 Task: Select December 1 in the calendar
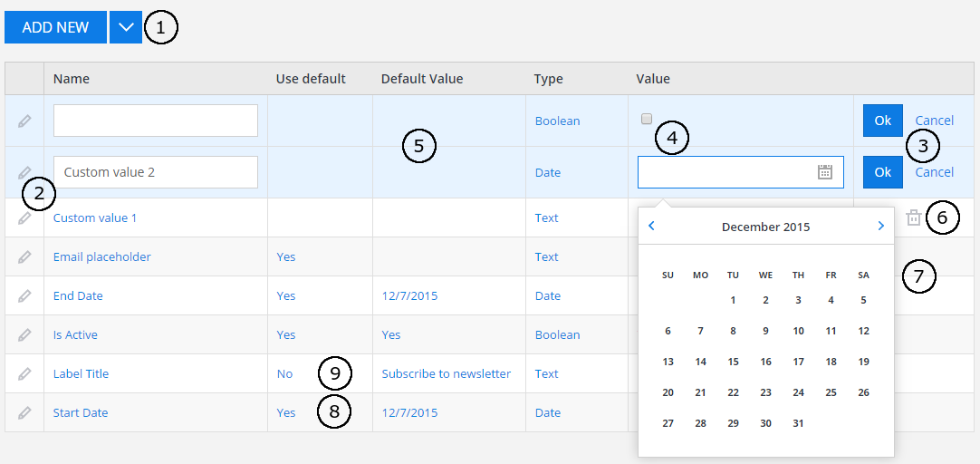pos(733,300)
